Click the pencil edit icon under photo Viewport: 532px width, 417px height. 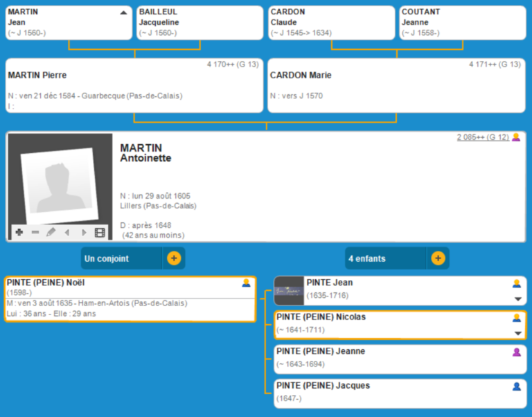51,233
